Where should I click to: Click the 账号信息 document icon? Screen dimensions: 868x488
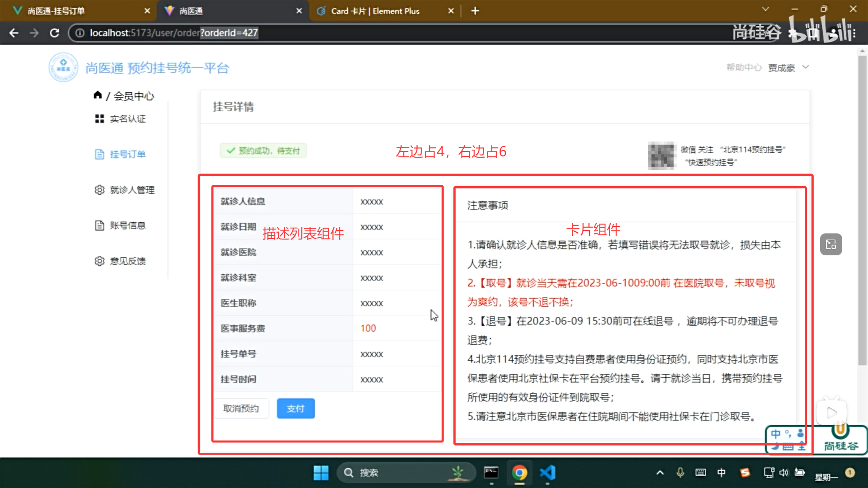tap(99, 225)
